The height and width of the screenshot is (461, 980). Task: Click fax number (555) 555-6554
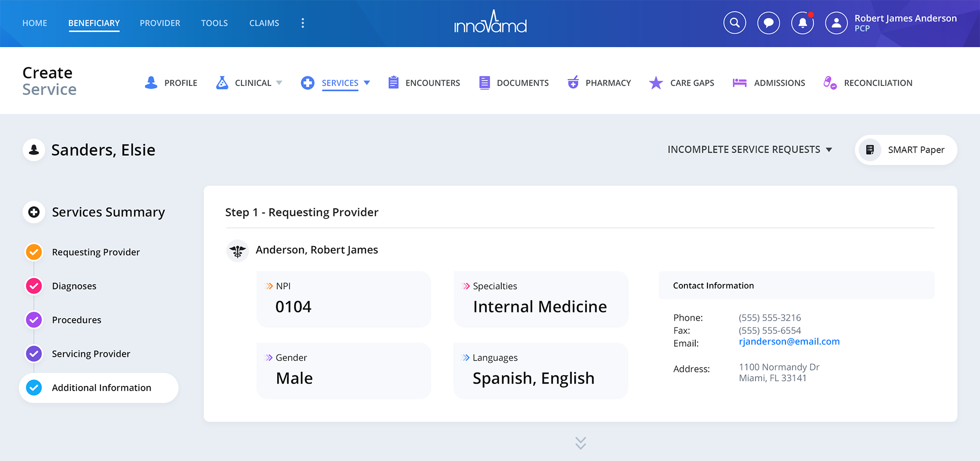(x=770, y=330)
